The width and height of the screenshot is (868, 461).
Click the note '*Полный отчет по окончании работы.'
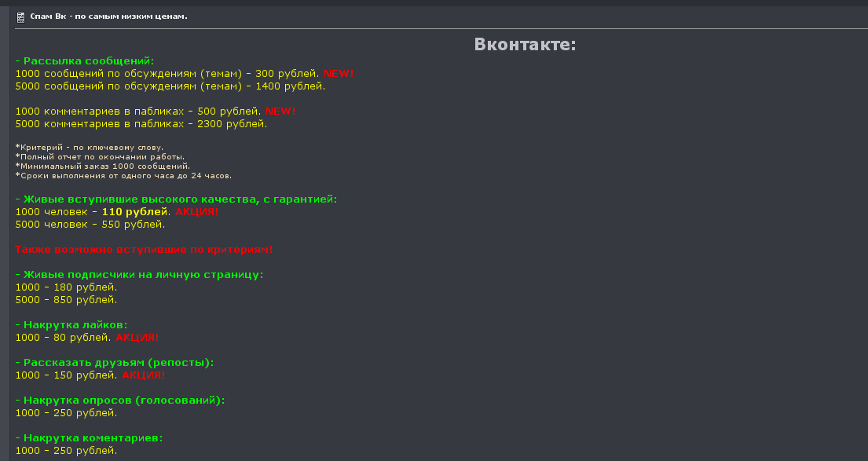pyautogui.click(x=100, y=156)
